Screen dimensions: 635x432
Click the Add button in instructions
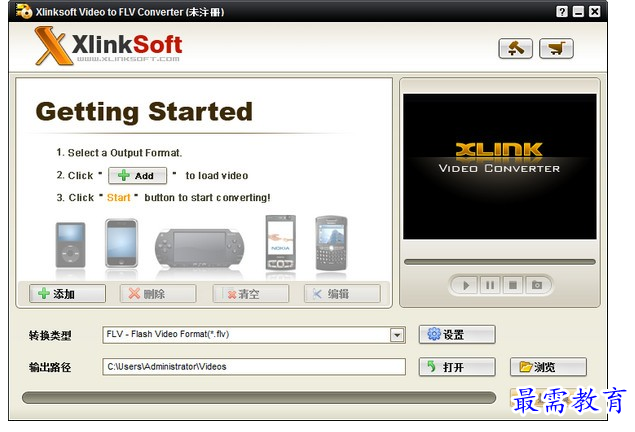coord(137,176)
